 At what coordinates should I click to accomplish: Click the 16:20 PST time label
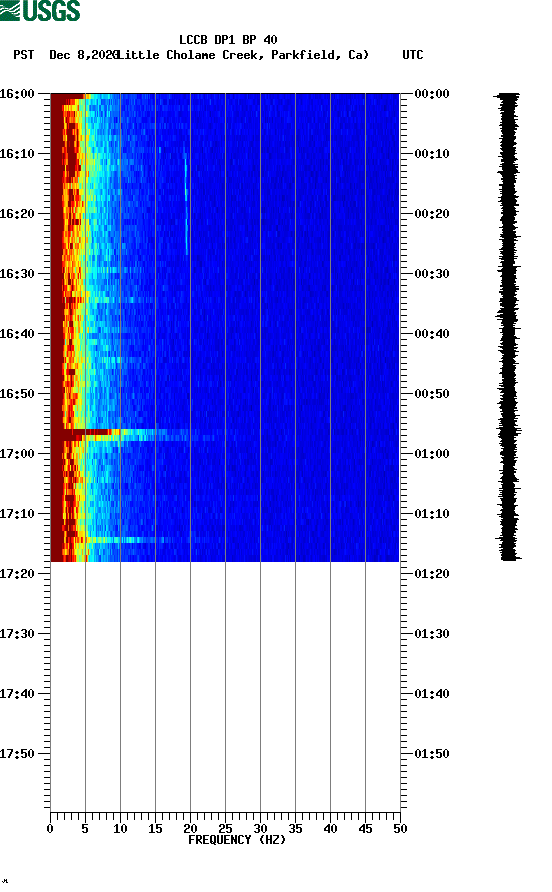coord(17,214)
